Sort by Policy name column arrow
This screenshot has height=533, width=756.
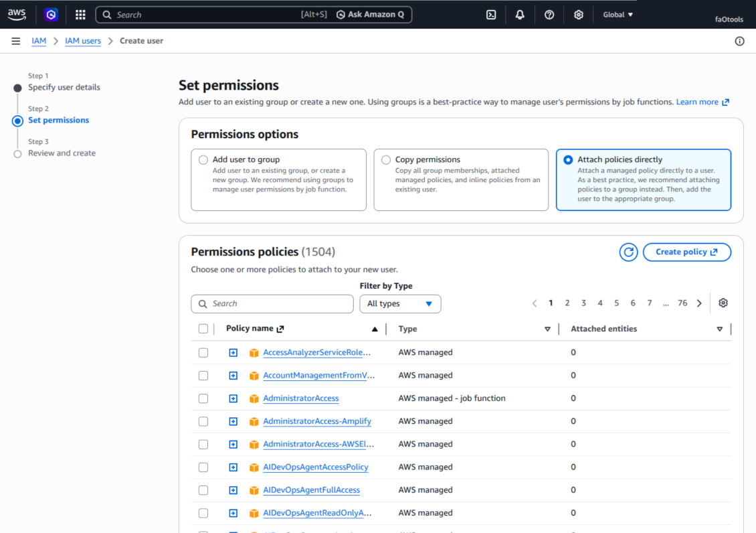click(375, 329)
